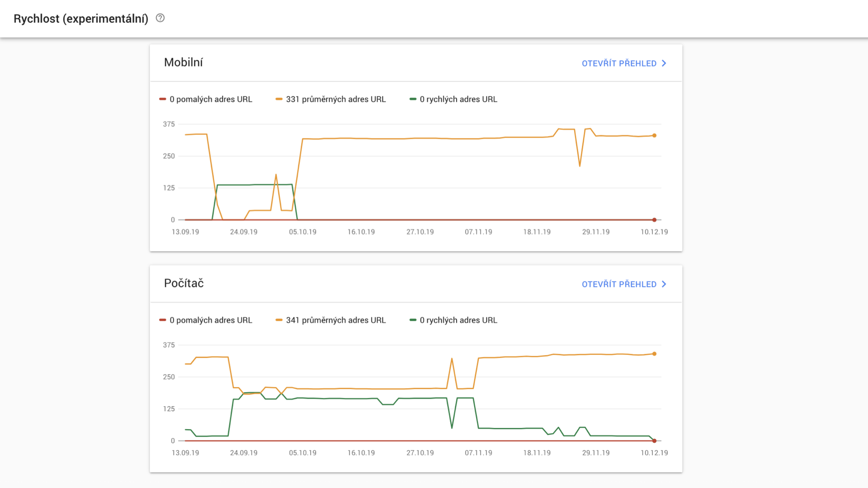Click the 05.10.19 date label on Mobilní chart
Image resolution: width=868 pixels, height=488 pixels.
302,232
